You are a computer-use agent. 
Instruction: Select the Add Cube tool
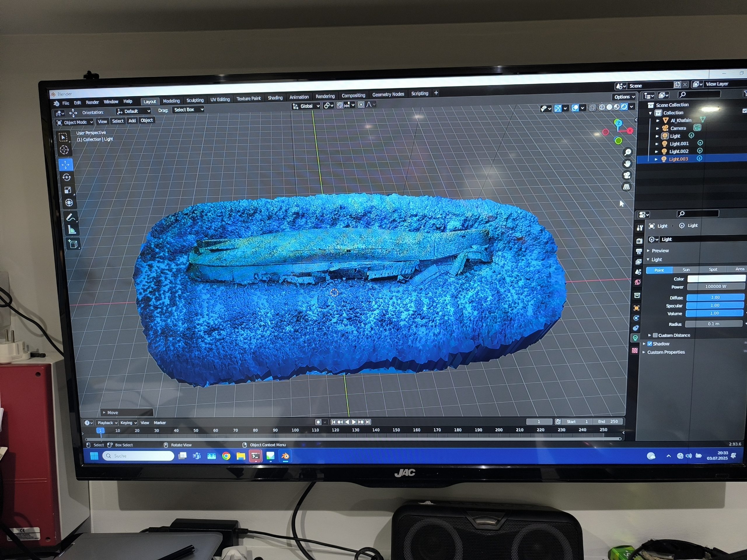73,244
